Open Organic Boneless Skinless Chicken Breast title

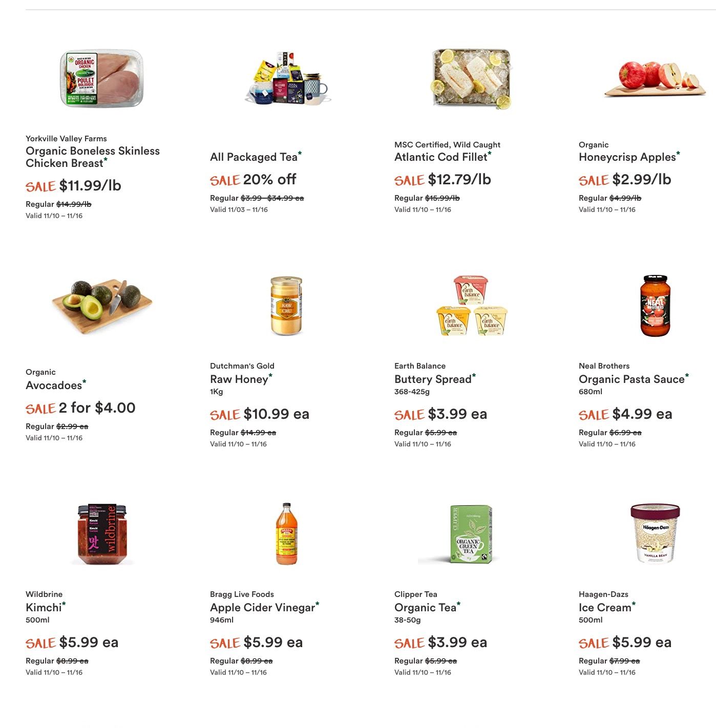point(93,157)
